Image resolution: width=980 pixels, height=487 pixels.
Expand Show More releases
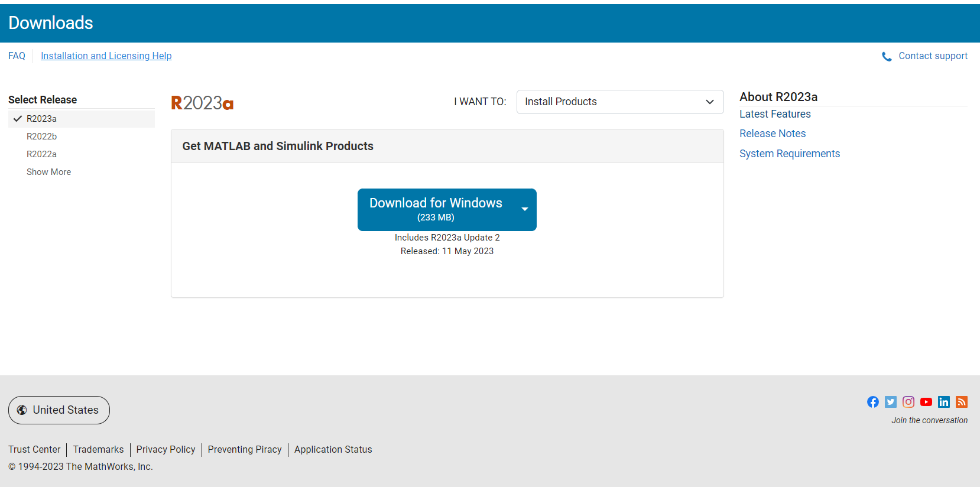coord(48,172)
